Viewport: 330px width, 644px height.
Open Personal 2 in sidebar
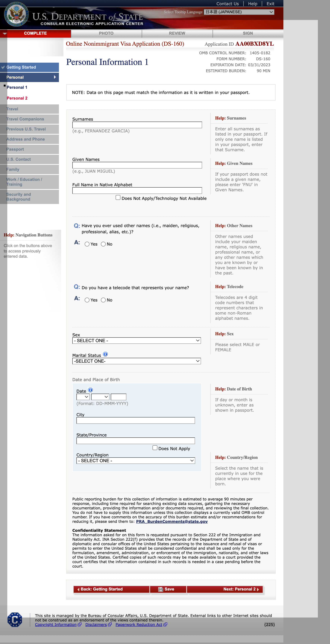click(x=17, y=98)
